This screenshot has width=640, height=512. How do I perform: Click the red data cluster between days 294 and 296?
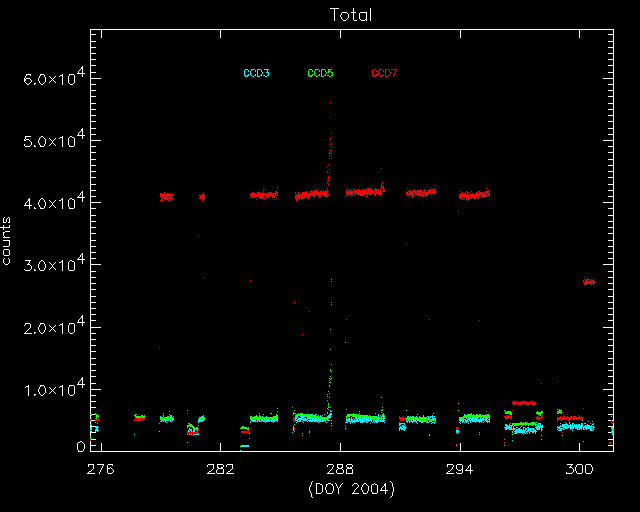(x=474, y=195)
